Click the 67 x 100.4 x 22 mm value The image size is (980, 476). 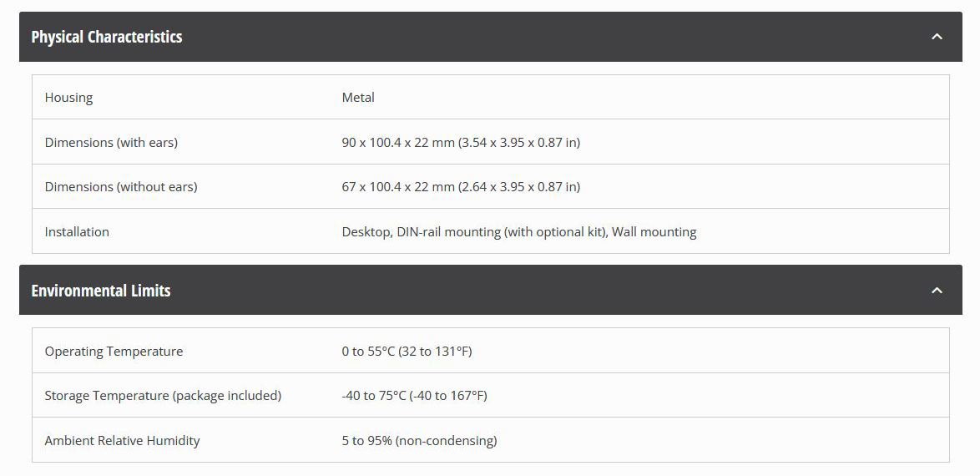pyautogui.click(x=398, y=187)
